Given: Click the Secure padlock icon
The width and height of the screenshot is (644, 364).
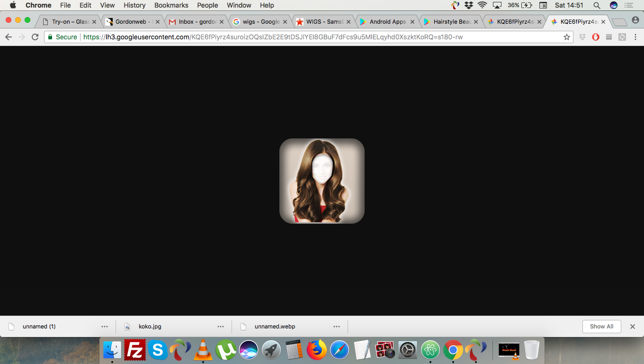Looking at the screenshot, I should pyautogui.click(x=50, y=36).
